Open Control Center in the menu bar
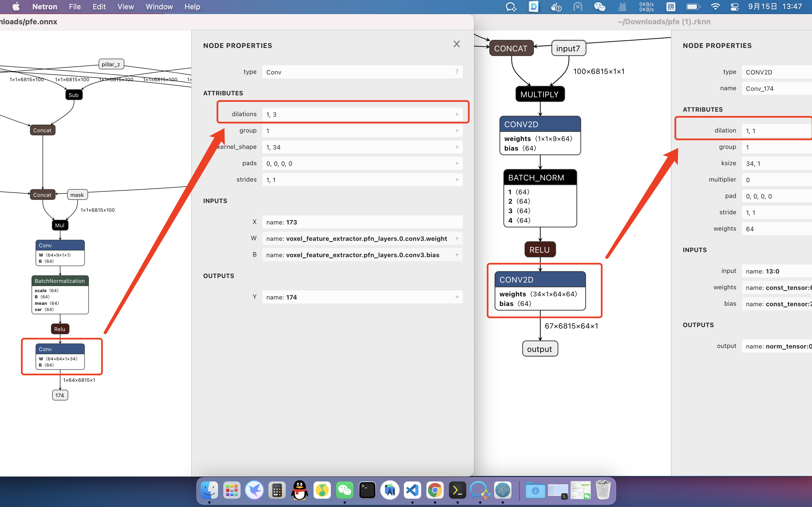 pos(734,7)
